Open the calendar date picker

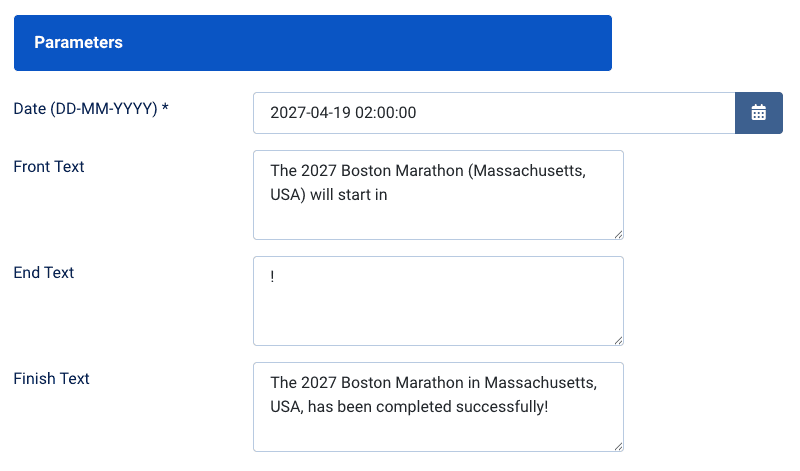tap(759, 113)
